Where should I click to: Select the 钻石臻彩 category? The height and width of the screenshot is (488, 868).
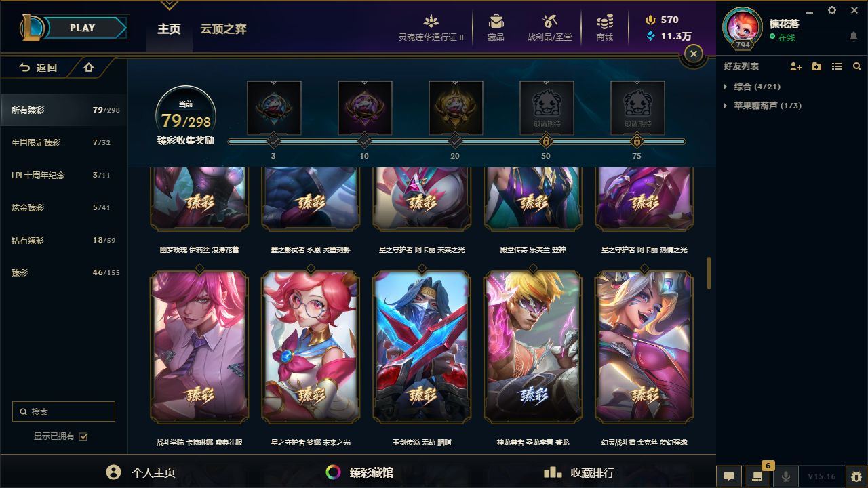click(x=64, y=240)
